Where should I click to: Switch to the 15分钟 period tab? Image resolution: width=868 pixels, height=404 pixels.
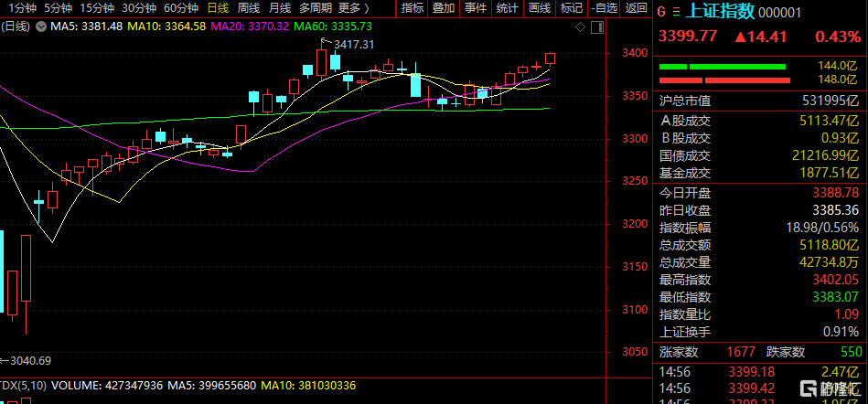click(97, 8)
